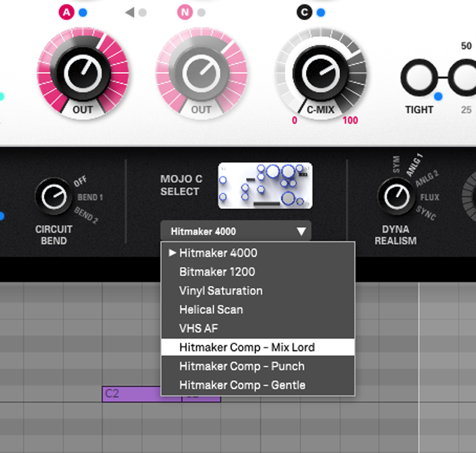
Task: Click the DYNA REALISM knob
Action: 396,196
